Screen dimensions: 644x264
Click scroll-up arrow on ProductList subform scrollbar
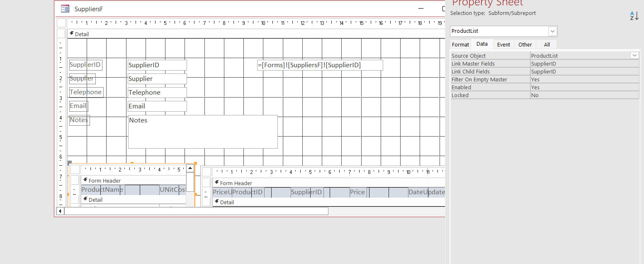190,168
